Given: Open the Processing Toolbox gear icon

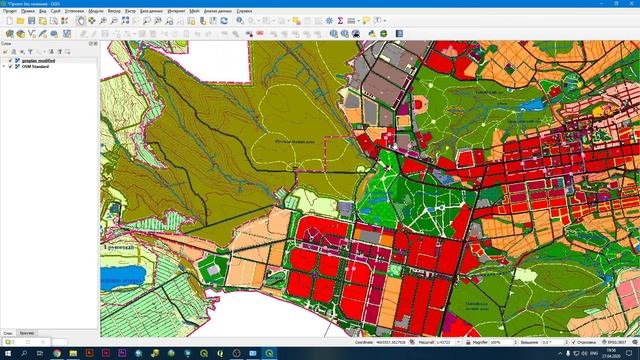Looking at the screenshot, I should coord(329,21).
